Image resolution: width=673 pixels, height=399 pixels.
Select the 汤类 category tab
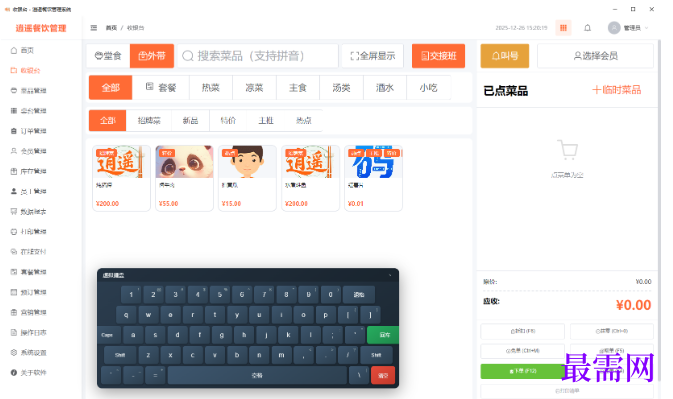coord(342,88)
